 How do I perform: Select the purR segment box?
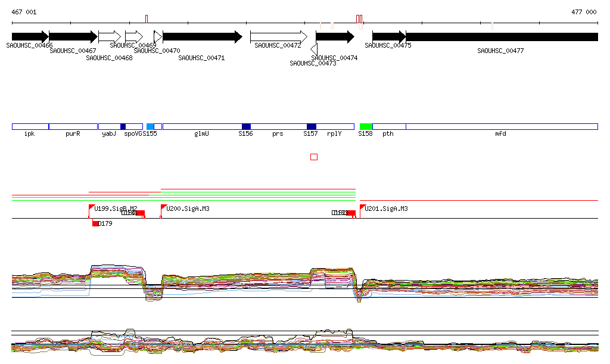point(73,127)
